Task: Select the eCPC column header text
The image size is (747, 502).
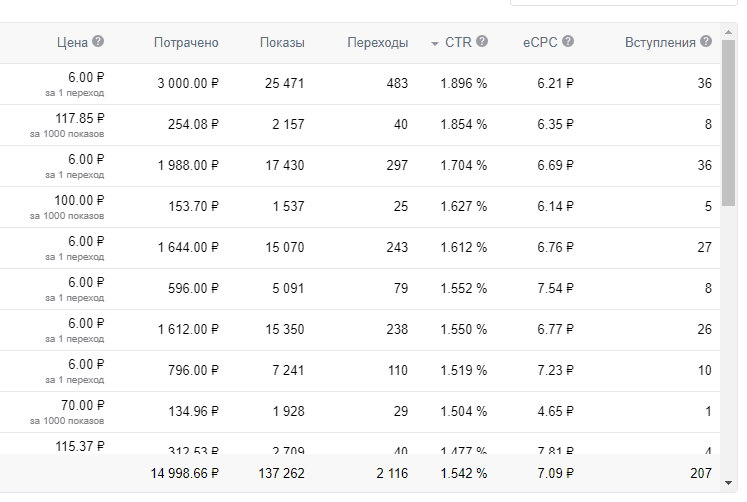Action: 539,43
